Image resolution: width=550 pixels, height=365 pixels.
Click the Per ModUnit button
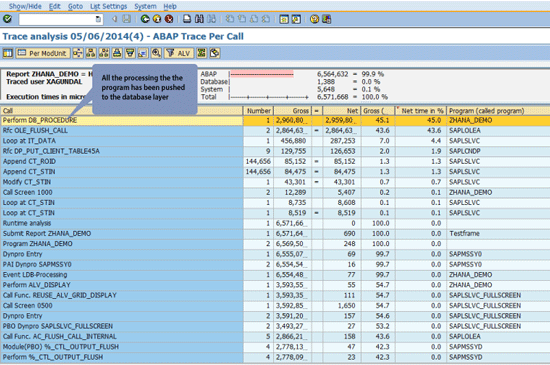click(42, 53)
